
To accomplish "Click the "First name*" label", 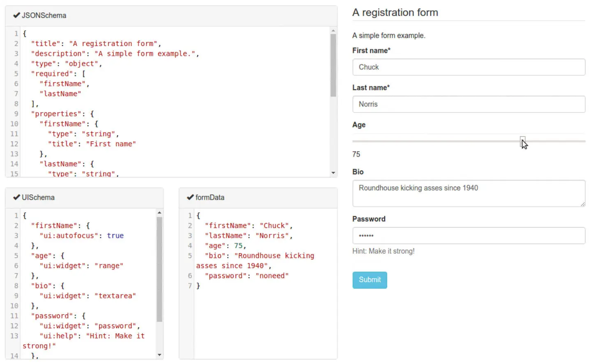I will pos(371,51).
